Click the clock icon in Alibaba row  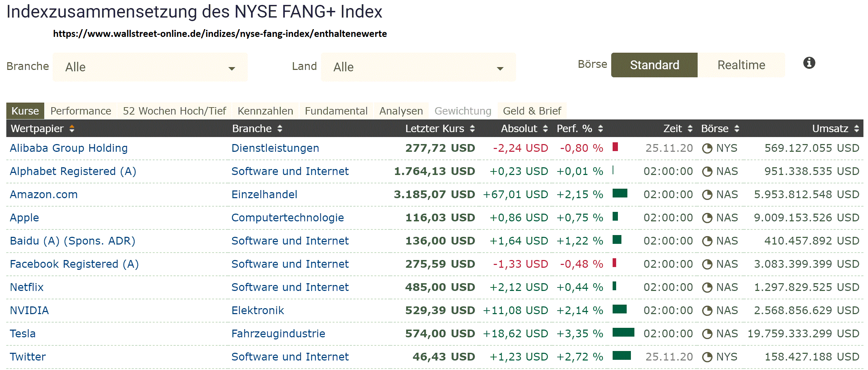point(707,148)
